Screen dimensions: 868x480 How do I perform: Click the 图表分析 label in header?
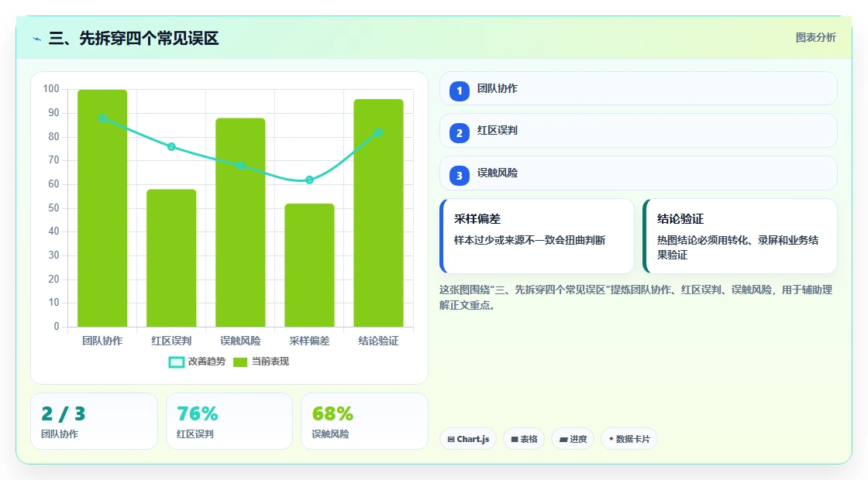tap(815, 38)
